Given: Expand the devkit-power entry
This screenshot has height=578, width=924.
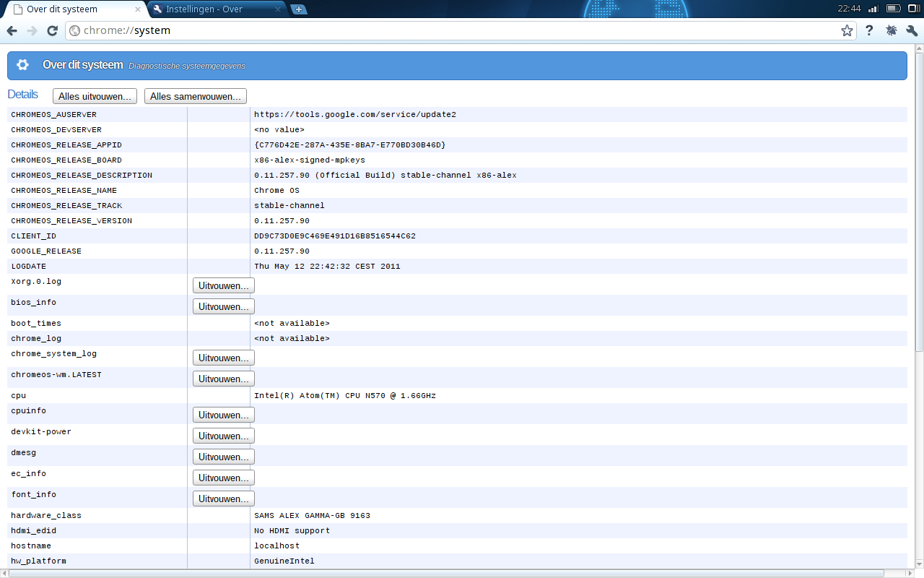Looking at the screenshot, I should pyautogui.click(x=224, y=436).
